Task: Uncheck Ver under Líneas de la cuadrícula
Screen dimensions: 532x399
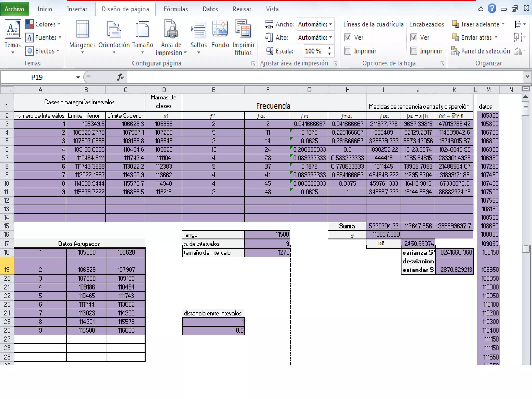Action: [348, 38]
